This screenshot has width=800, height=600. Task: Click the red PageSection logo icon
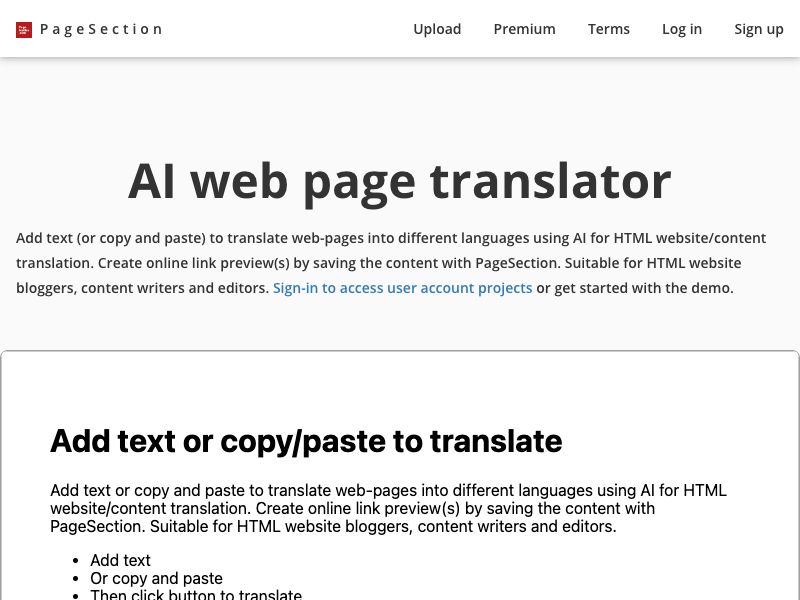[x=23, y=29]
